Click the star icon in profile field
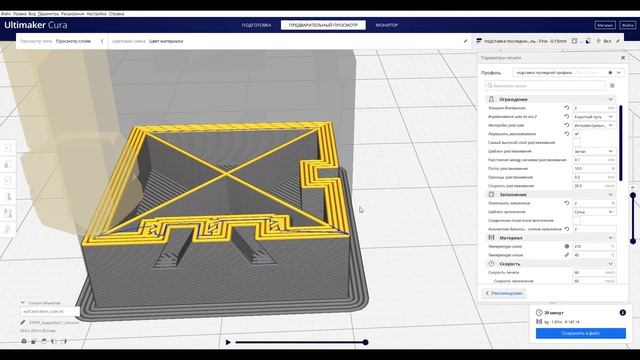The height and width of the screenshot is (360, 640). pos(610,72)
